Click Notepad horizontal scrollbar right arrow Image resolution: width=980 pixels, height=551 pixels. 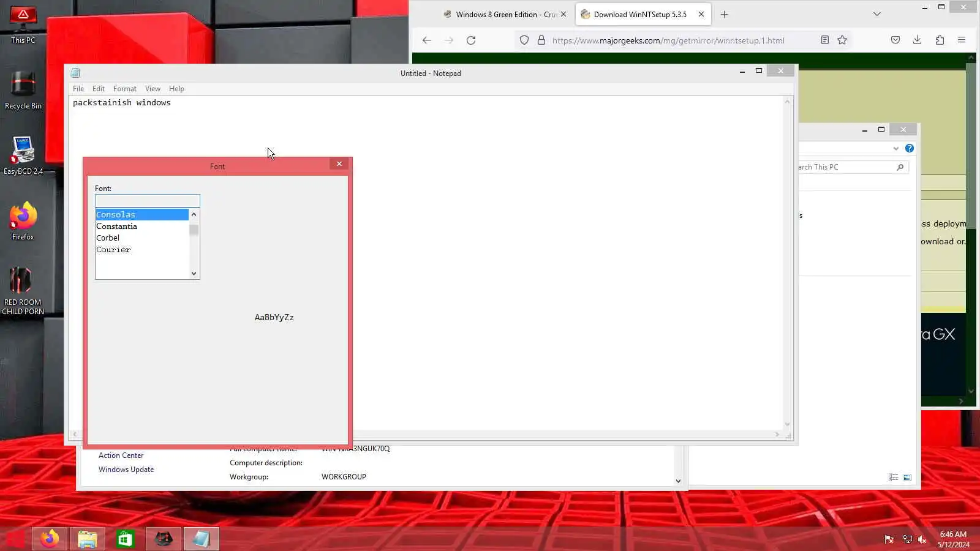click(777, 435)
